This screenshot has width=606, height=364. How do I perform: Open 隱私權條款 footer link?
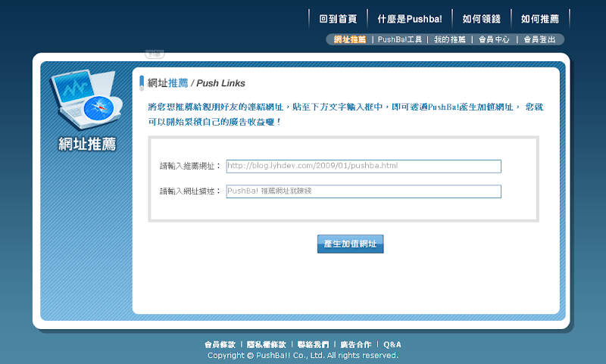(267, 344)
